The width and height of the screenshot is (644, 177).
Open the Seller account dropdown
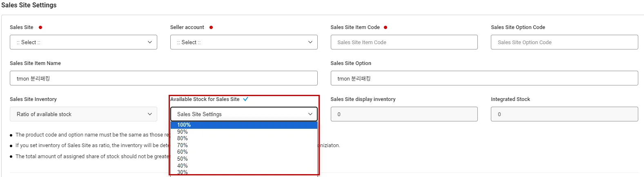(x=243, y=42)
